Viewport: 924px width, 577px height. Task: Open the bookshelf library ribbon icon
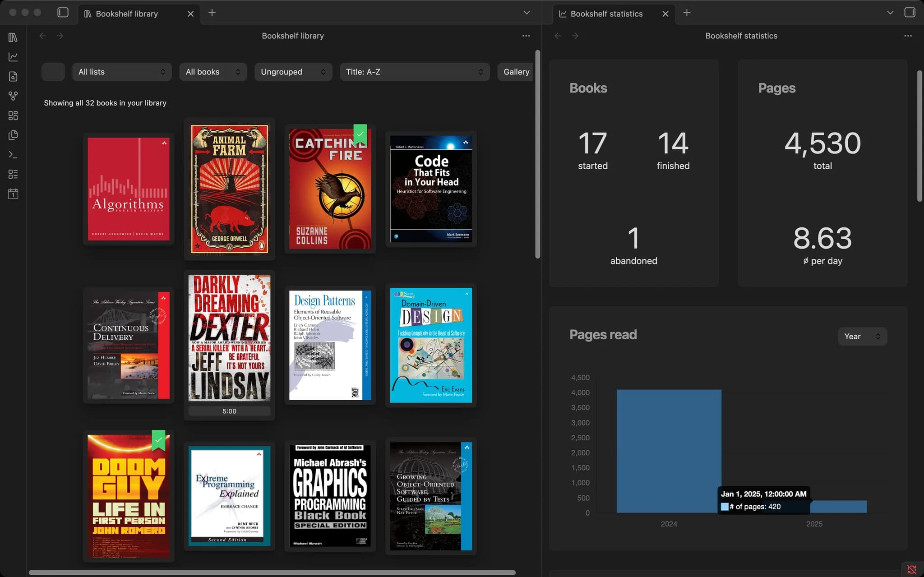pyautogui.click(x=13, y=37)
